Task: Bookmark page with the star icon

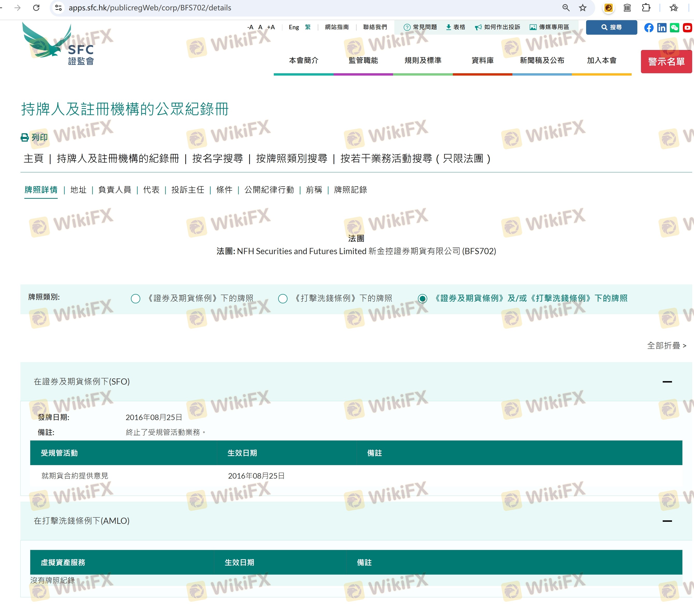Action: 583,8
